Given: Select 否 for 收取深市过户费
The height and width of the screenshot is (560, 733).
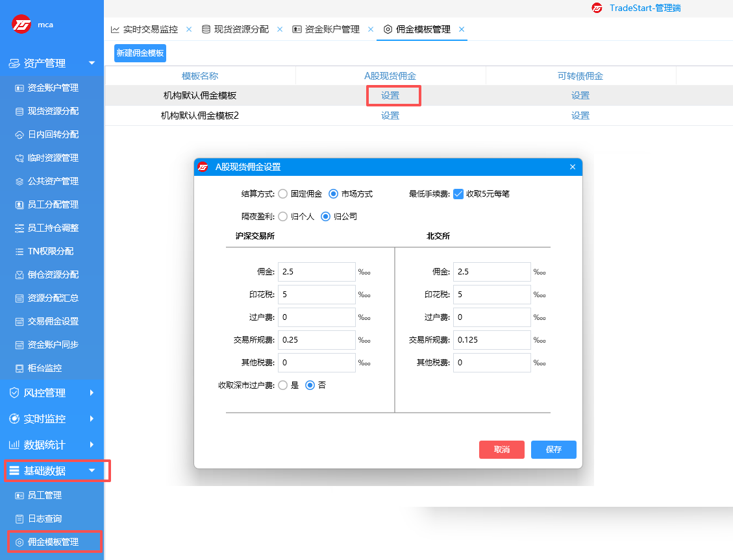Looking at the screenshot, I should pyautogui.click(x=310, y=385).
